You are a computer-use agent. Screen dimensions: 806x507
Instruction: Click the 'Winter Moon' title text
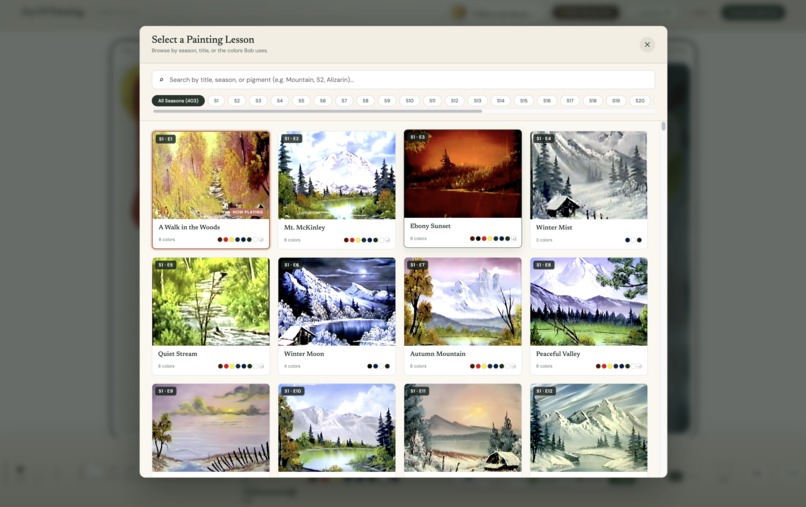(304, 354)
